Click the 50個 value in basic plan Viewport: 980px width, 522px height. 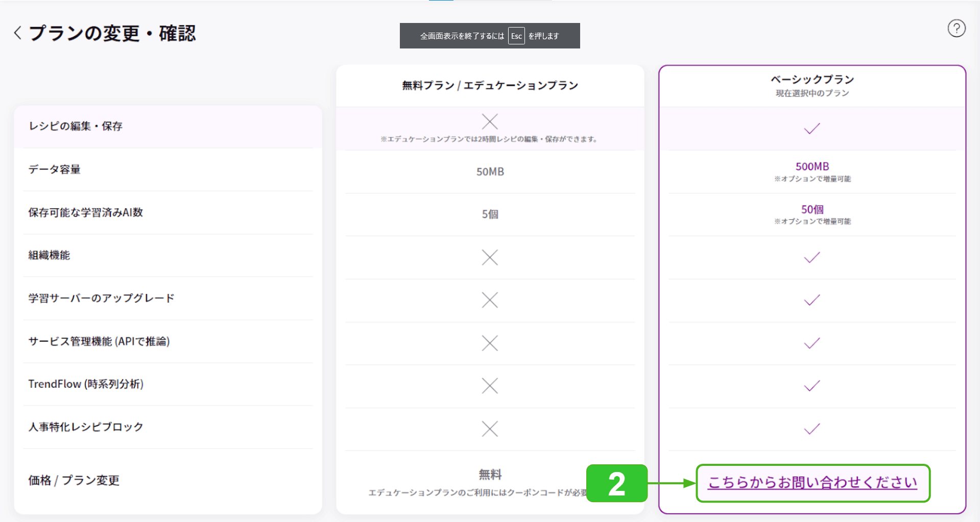pos(812,209)
